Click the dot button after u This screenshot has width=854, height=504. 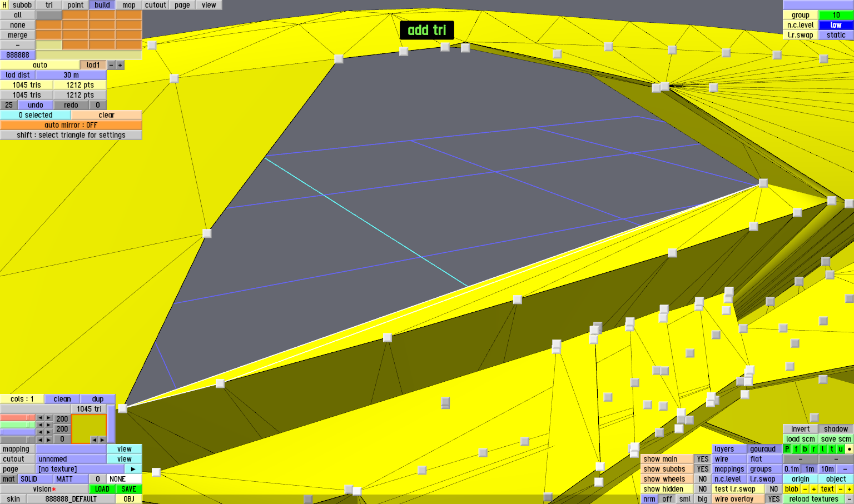point(850,449)
